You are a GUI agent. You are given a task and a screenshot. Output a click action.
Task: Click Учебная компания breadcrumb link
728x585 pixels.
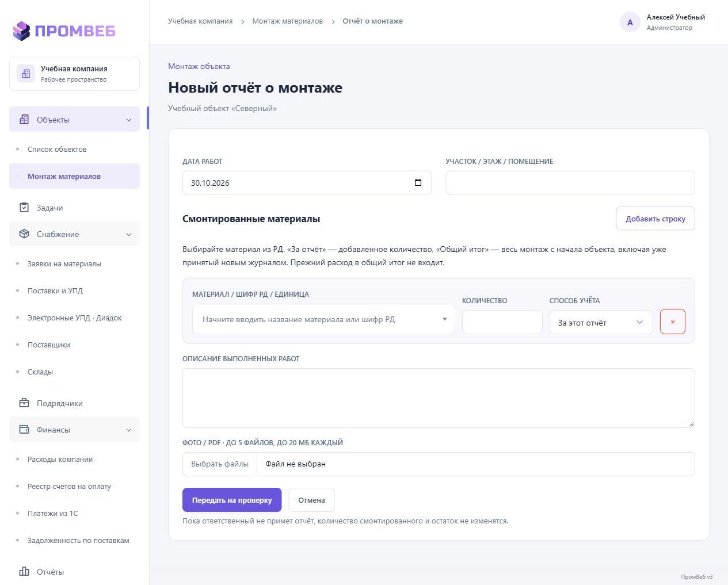[x=200, y=21]
